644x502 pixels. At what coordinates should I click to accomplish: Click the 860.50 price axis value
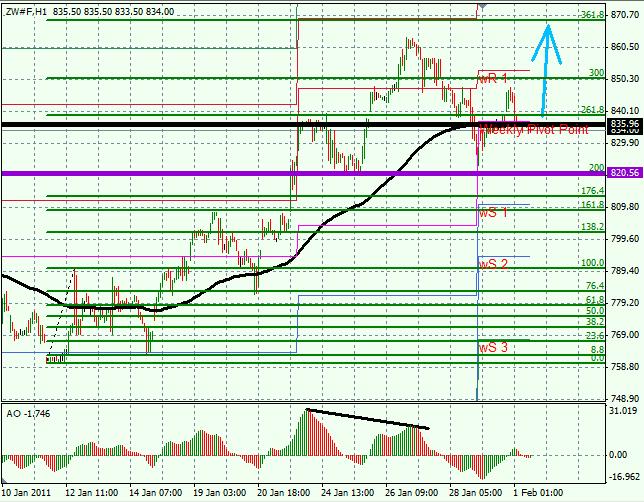click(624, 47)
